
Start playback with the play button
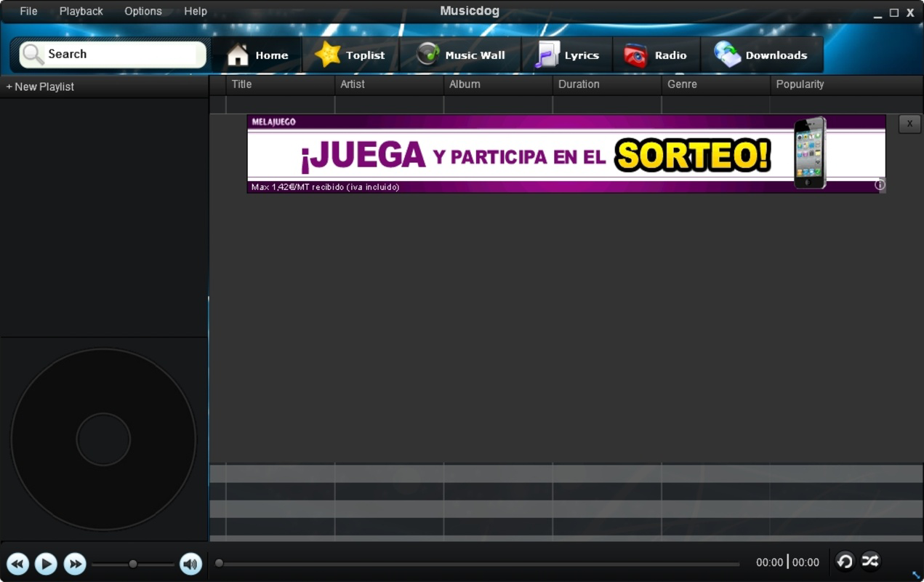(46, 564)
